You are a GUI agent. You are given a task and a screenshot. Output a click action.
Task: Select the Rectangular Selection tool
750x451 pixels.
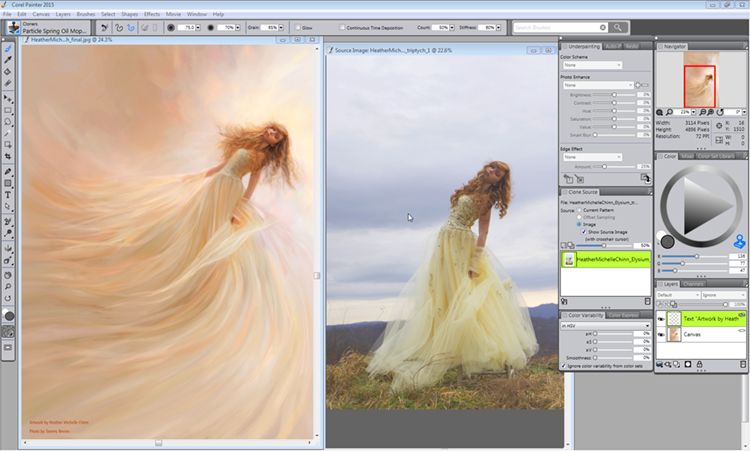click(8, 110)
